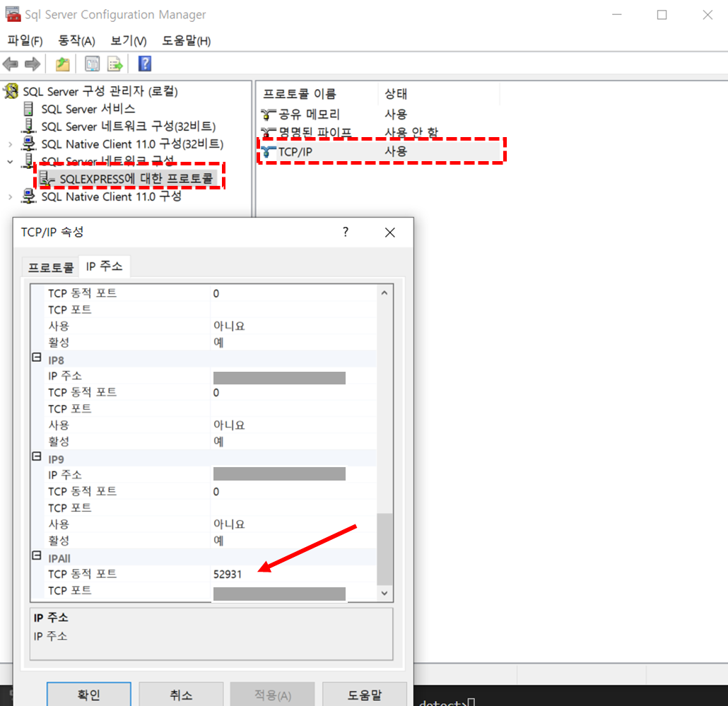Click the 취소 button
Viewport: 728px width, 706px height.
pyautogui.click(x=181, y=695)
